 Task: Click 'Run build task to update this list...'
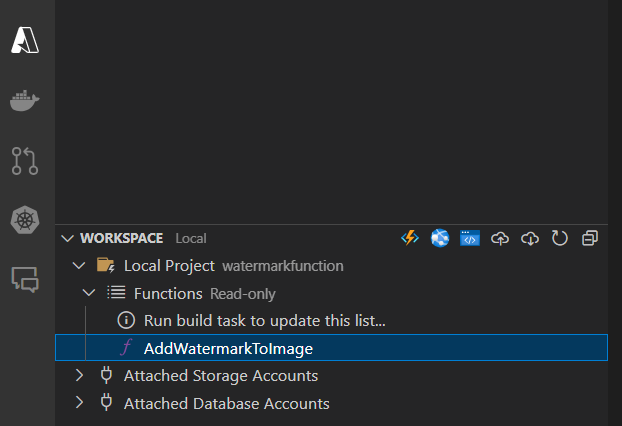click(x=265, y=320)
